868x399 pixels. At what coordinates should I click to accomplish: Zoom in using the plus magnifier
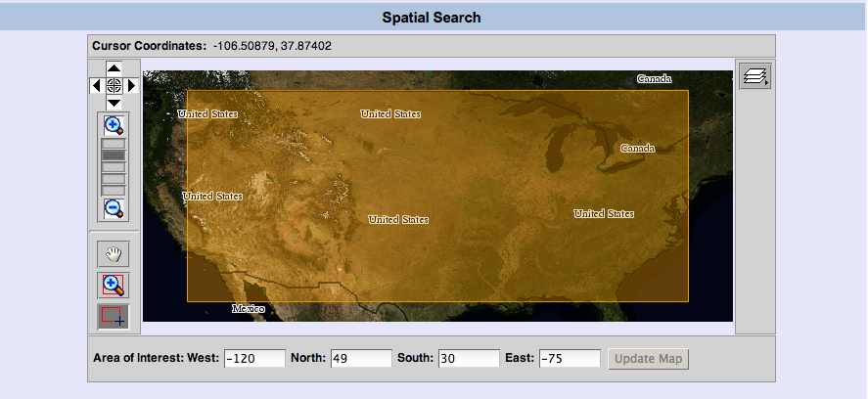[x=114, y=125]
